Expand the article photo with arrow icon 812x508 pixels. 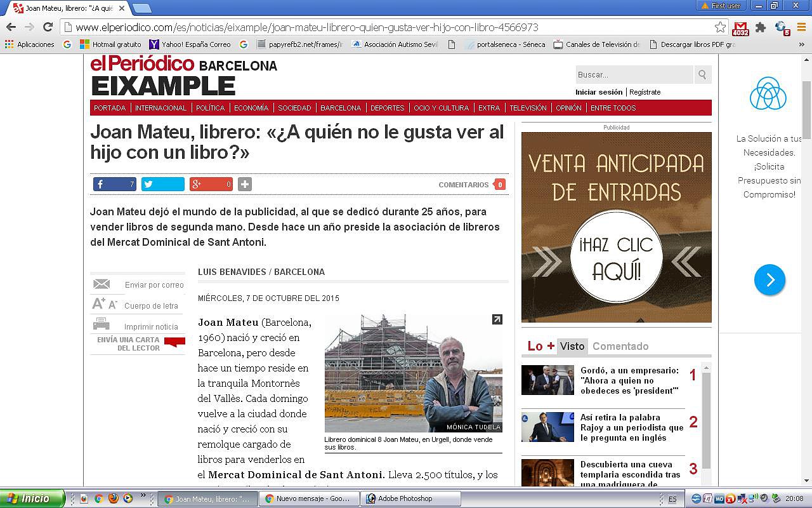click(497, 319)
